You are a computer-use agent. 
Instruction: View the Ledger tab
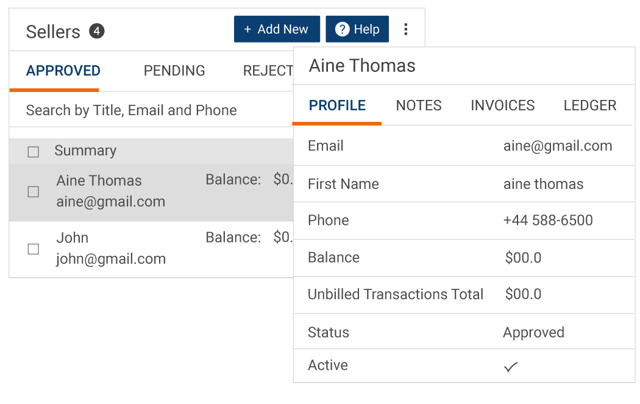pos(589,105)
